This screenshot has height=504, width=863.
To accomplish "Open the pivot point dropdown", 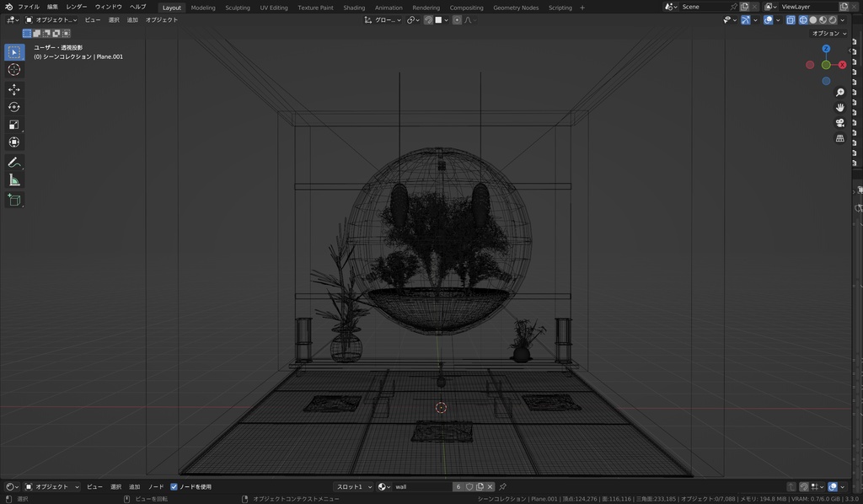I will [x=413, y=20].
